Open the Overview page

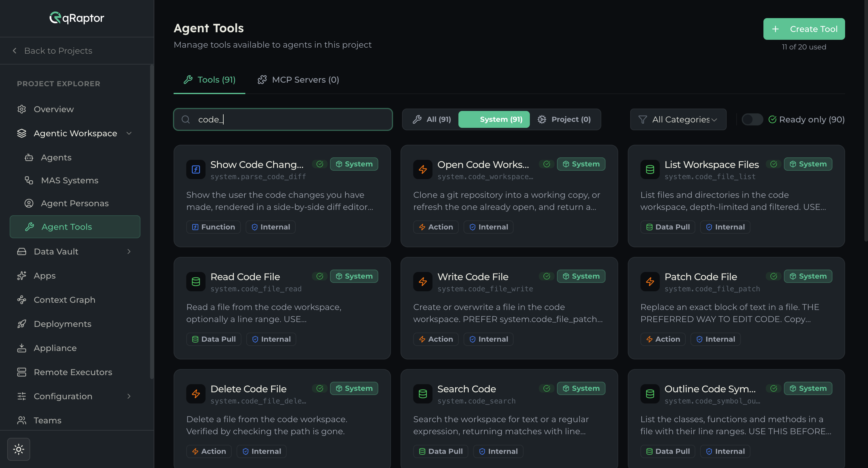coord(75,109)
